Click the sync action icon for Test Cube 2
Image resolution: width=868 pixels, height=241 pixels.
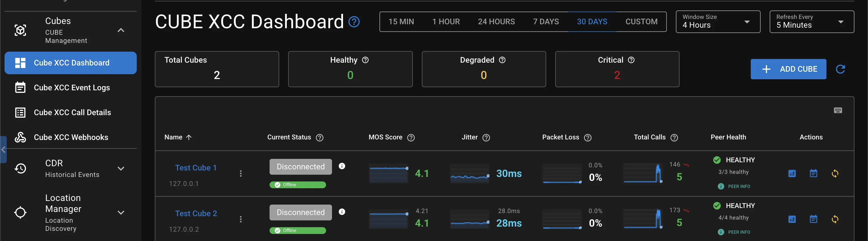coord(835,219)
